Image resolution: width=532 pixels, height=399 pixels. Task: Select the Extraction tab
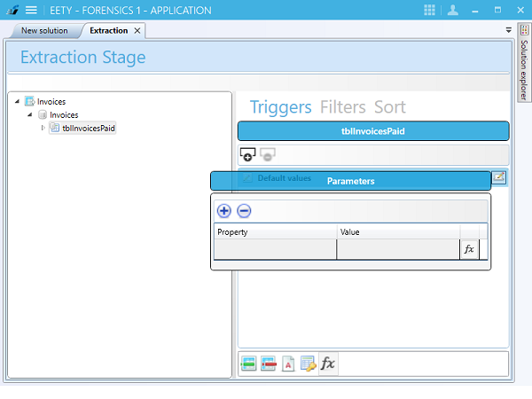(108, 30)
